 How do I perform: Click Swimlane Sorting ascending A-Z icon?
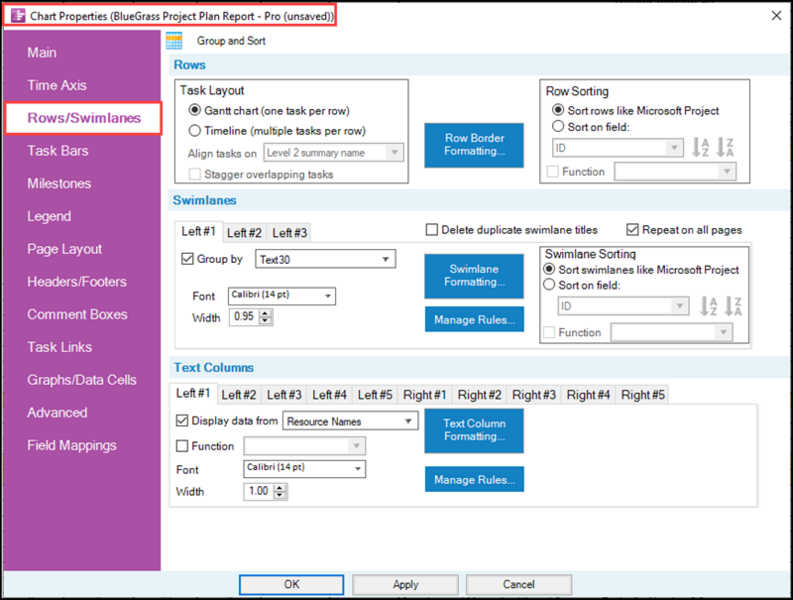coord(709,306)
